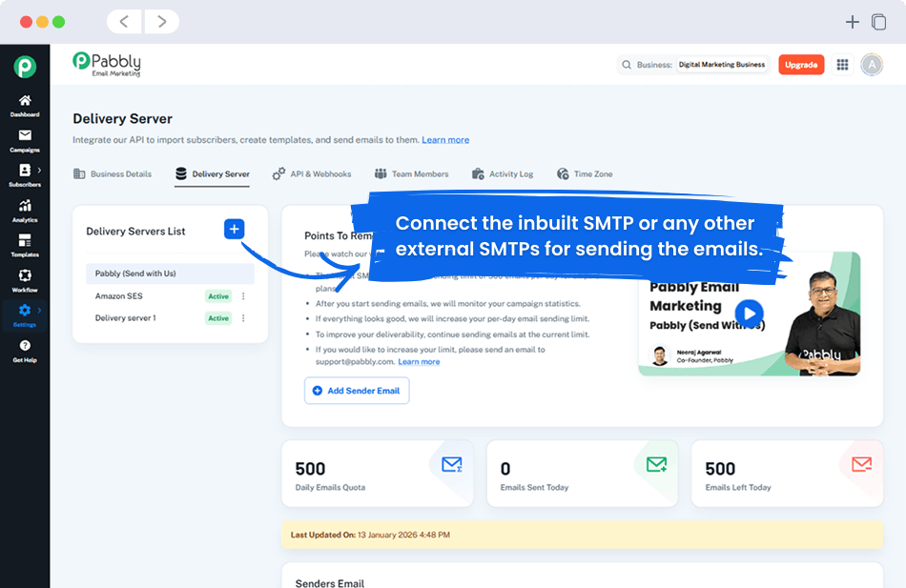The height and width of the screenshot is (588, 906).
Task: Click the Add Sender Email button
Action: [356, 391]
